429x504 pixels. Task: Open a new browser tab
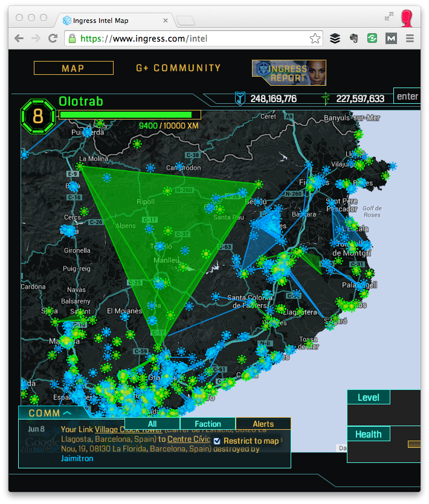point(185,21)
